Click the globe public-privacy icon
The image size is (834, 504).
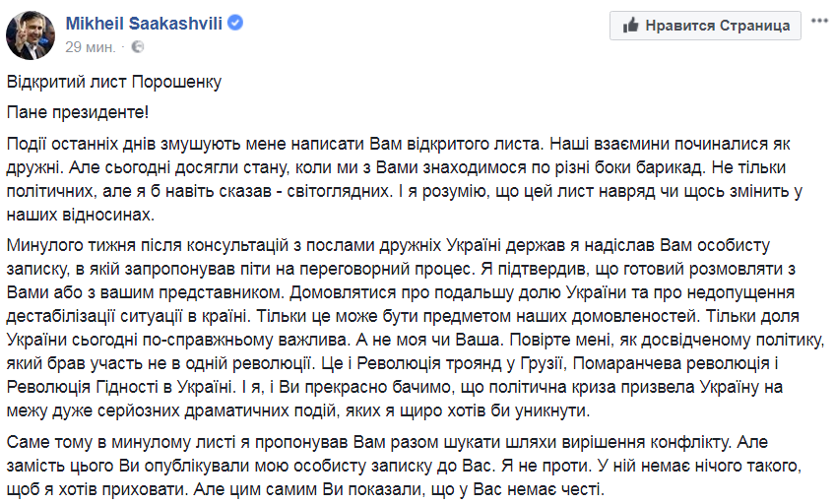coord(137,46)
